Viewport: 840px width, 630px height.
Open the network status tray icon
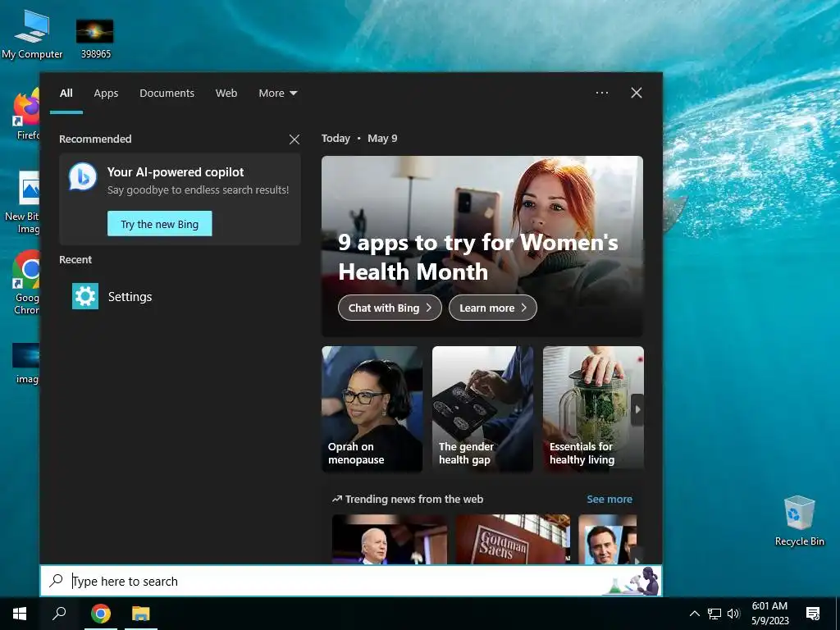[714, 614]
